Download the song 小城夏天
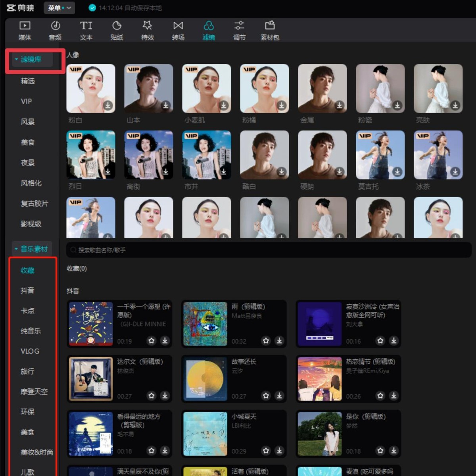The width and height of the screenshot is (476, 476). (x=279, y=451)
